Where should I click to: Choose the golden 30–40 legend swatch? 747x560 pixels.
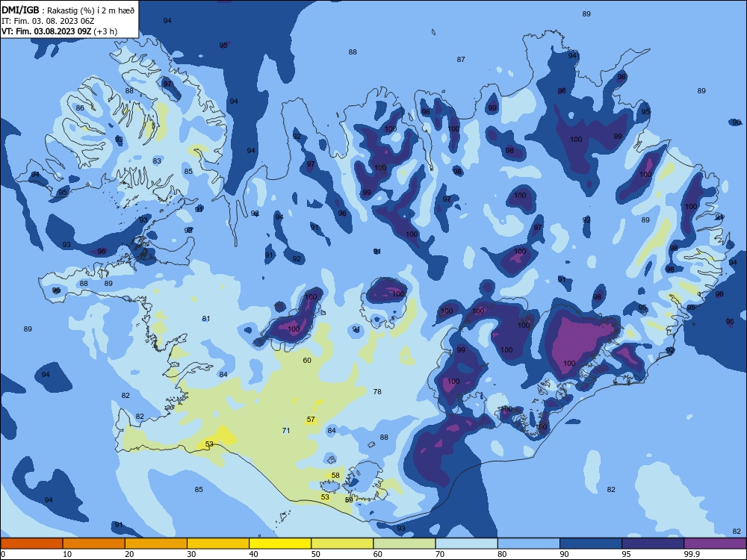point(218,544)
